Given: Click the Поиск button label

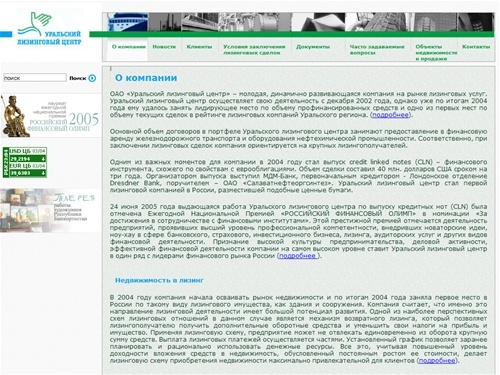Looking at the screenshot, I should point(78,78).
